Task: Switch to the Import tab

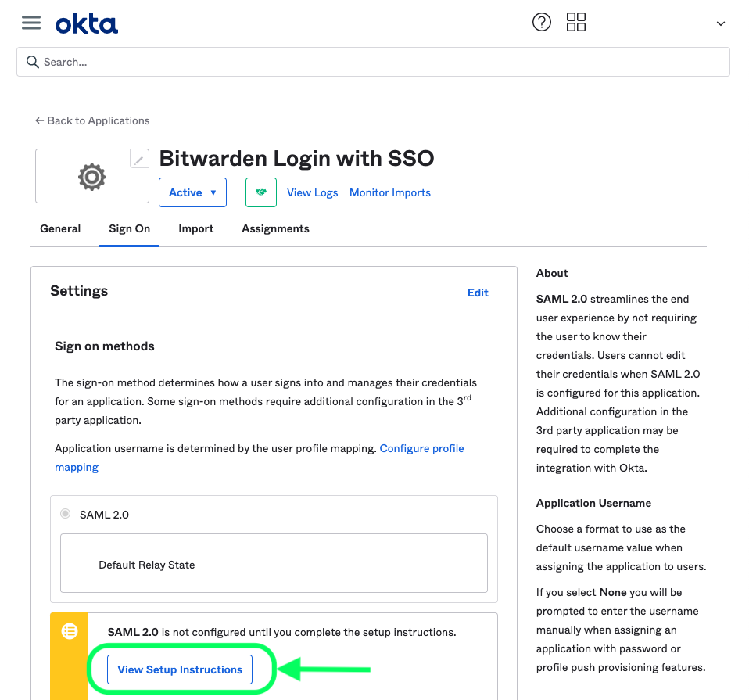Action: point(195,229)
